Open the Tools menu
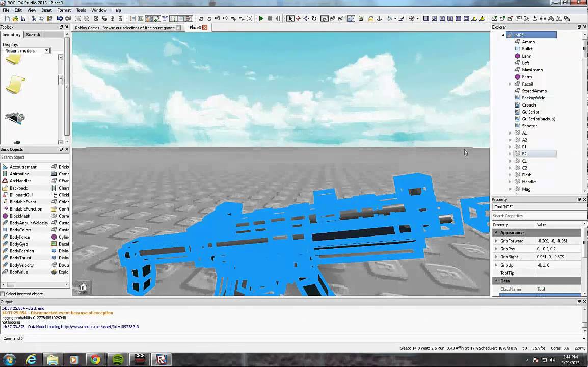The width and height of the screenshot is (588, 367). (x=81, y=10)
